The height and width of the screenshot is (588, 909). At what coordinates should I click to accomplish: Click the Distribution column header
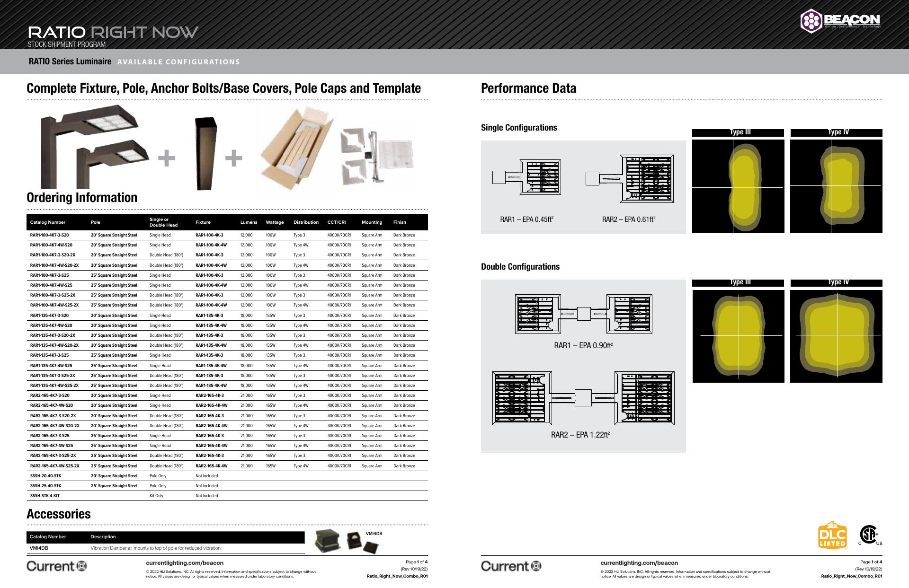pyautogui.click(x=306, y=222)
